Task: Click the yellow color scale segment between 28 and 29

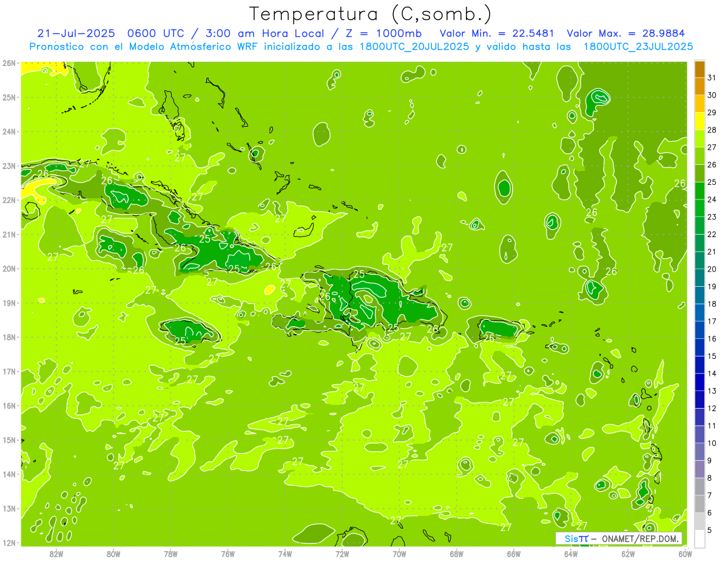Action: coord(699,121)
